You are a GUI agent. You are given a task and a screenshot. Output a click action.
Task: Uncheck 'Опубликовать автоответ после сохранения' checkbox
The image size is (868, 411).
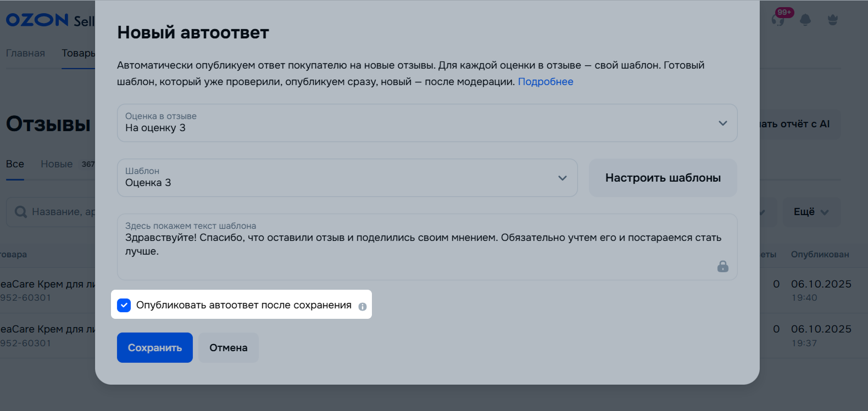point(124,305)
